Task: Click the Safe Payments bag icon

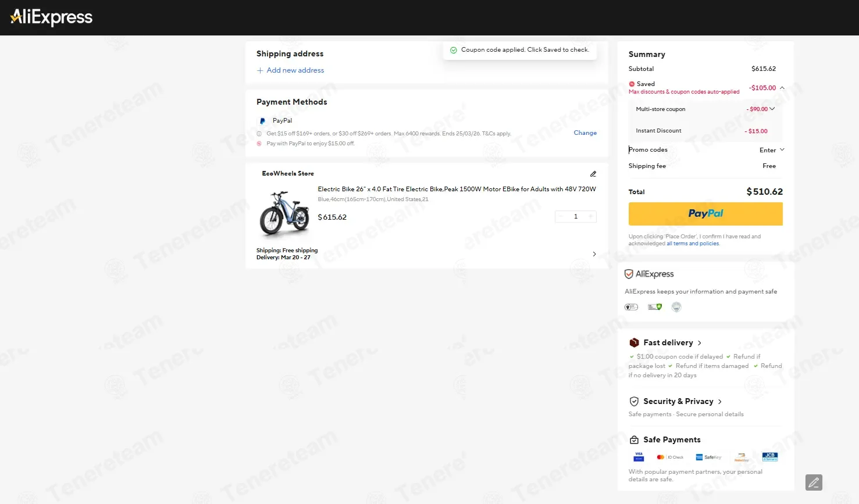Action: point(634,440)
